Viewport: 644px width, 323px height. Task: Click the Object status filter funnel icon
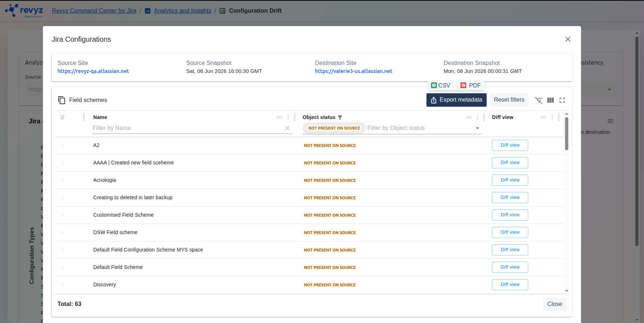(340, 118)
